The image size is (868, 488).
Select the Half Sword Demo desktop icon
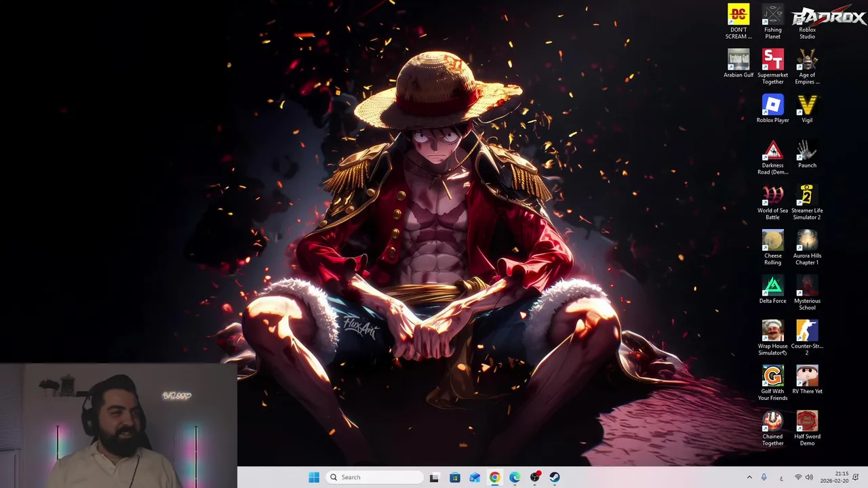pyautogui.click(x=807, y=429)
